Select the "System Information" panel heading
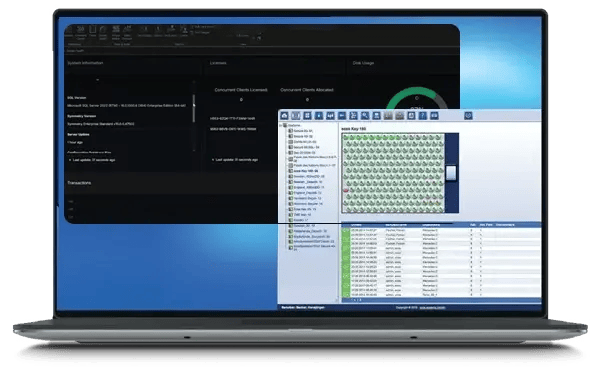600x389 pixels. (85, 63)
